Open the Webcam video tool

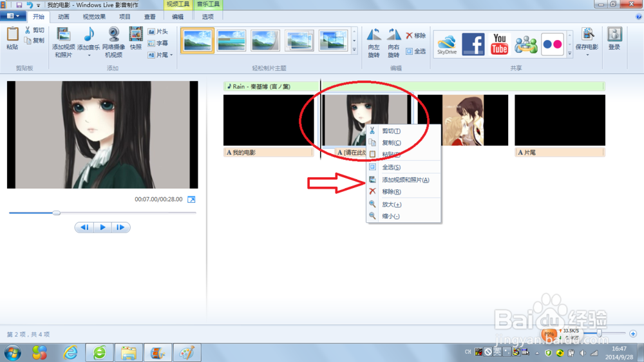point(114,43)
